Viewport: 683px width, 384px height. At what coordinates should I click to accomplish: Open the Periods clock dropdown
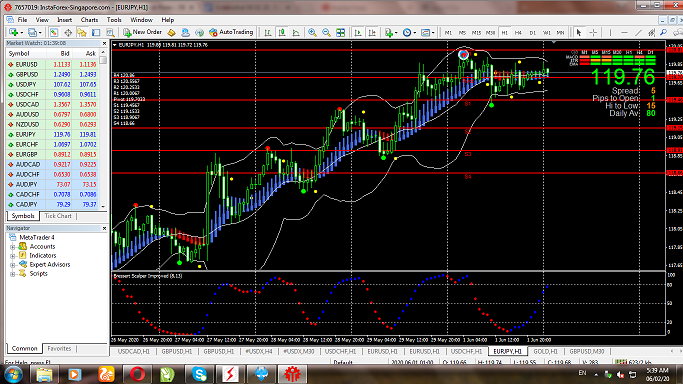point(409,32)
